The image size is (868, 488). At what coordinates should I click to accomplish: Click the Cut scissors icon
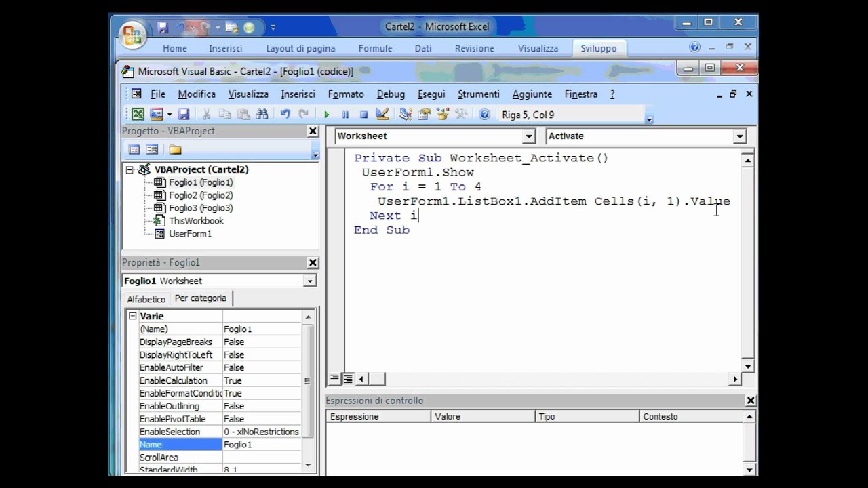pos(207,115)
